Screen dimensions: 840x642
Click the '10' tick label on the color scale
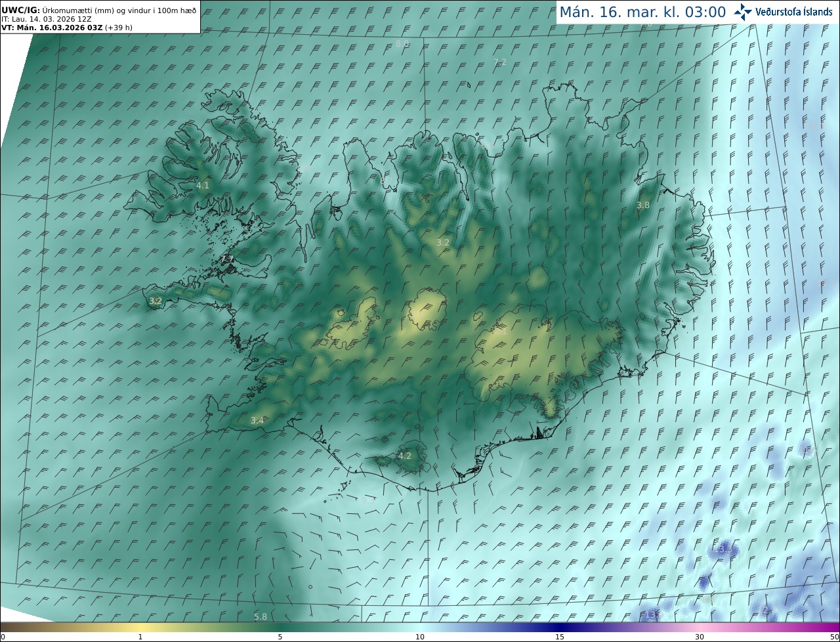(420, 637)
